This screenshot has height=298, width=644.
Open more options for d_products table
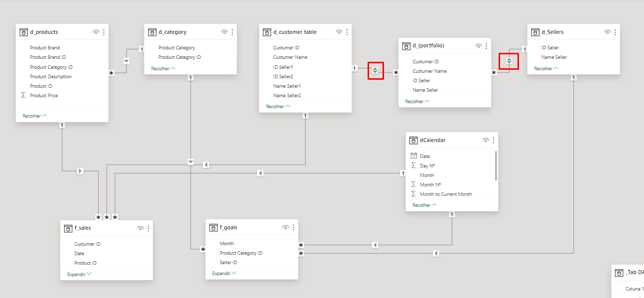[104, 32]
